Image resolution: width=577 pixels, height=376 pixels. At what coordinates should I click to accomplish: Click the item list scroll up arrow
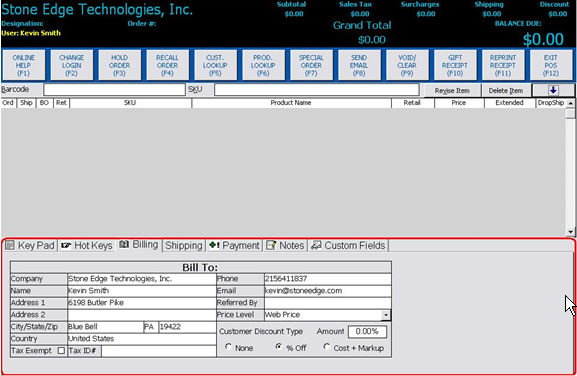[x=570, y=103]
